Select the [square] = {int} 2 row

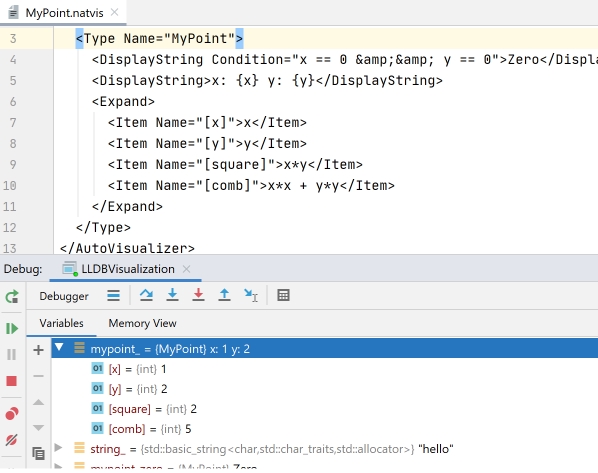coord(325,409)
